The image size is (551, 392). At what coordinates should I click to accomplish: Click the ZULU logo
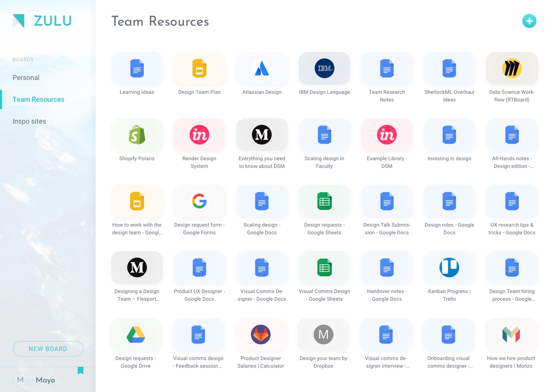point(42,21)
